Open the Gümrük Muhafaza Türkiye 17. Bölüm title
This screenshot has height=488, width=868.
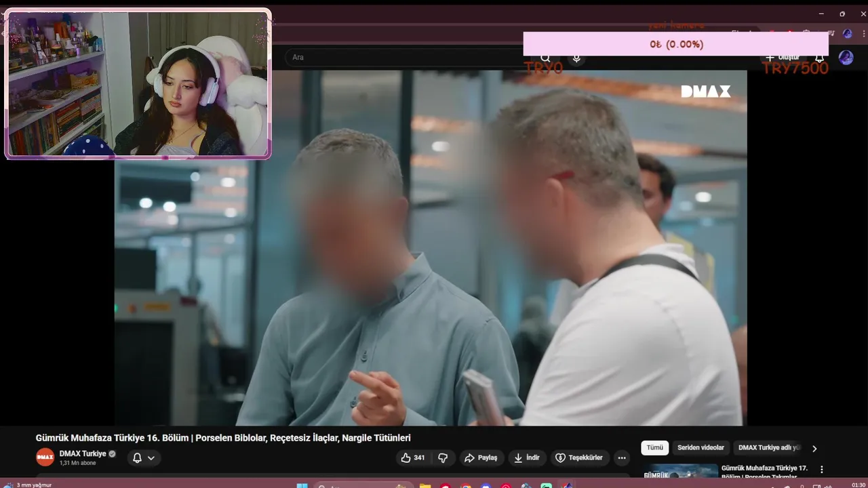point(764,472)
